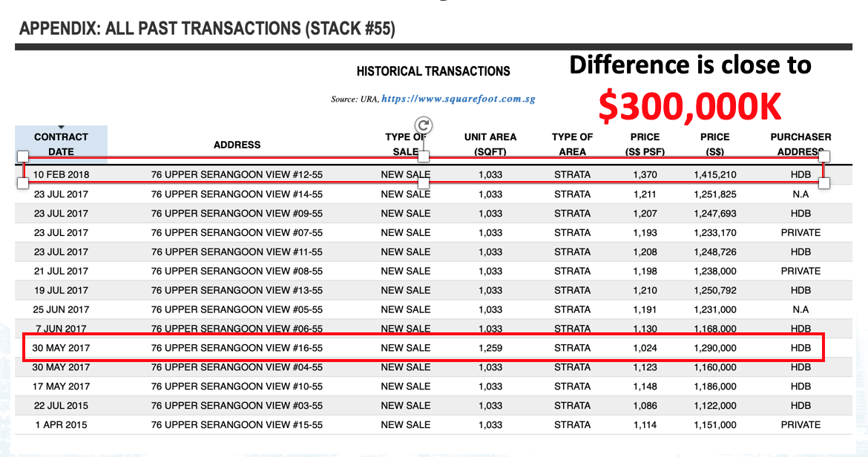Click the top-middle resize handle of selected shape

424,157
